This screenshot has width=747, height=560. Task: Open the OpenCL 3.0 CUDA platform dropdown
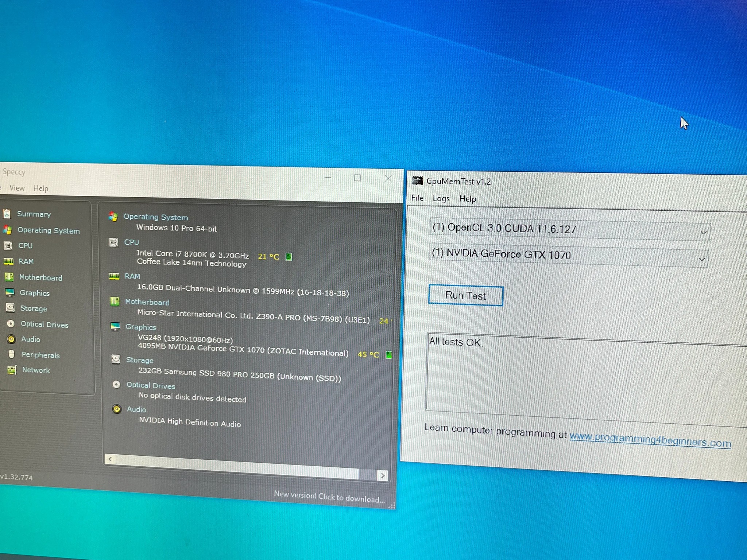click(x=570, y=230)
